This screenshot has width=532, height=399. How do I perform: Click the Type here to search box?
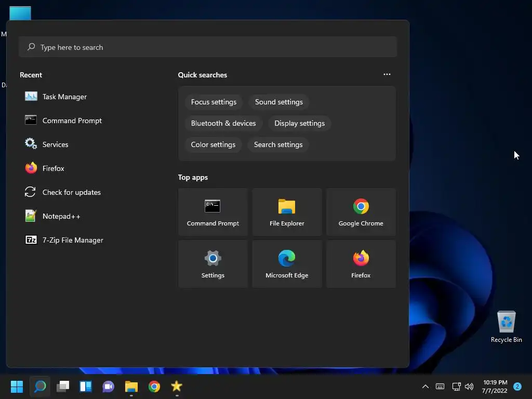click(x=208, y=47)
